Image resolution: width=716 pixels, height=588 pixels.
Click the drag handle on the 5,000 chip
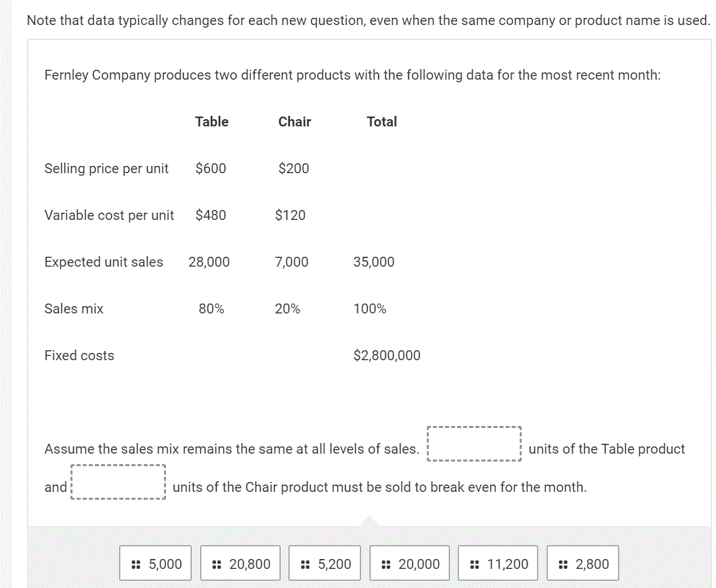pos(136,564)
